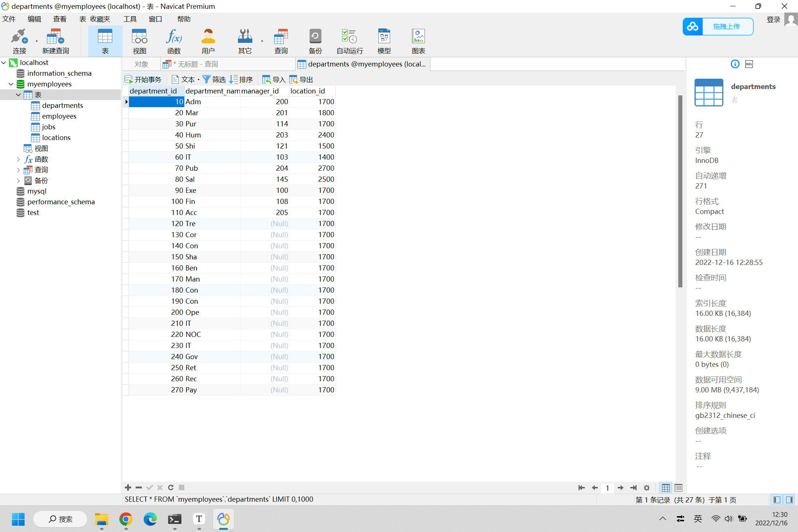Screen dimensions: 798x532
Task: Select the 模型 (Model) toolbar icon
Action: (384, 41)
